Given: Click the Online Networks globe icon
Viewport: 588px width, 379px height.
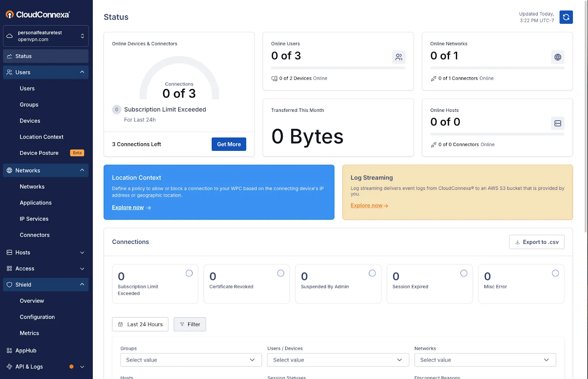Looking at the screenshot, I should click(558, 57).
